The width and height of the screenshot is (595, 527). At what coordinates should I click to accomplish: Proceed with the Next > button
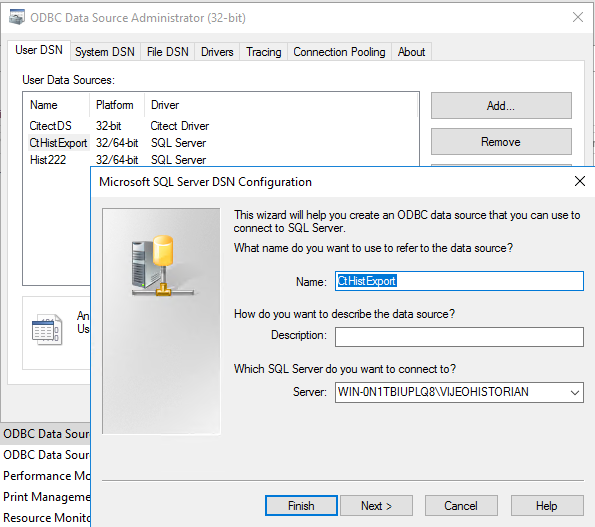pos(376,505)
